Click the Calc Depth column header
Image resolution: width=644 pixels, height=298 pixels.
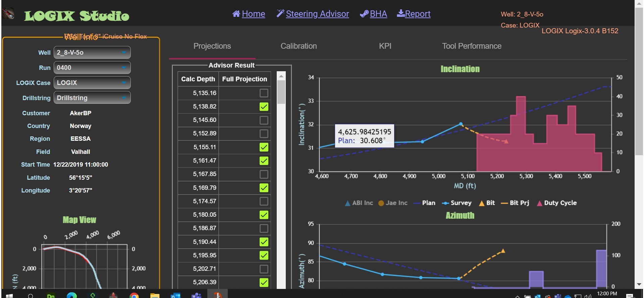tap(198, 79)
